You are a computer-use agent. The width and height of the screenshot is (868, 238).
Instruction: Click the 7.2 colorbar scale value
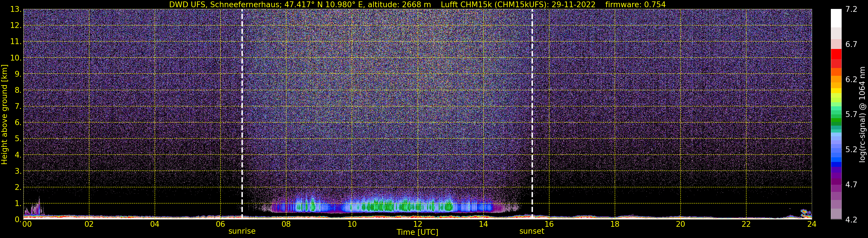(851, 10)
